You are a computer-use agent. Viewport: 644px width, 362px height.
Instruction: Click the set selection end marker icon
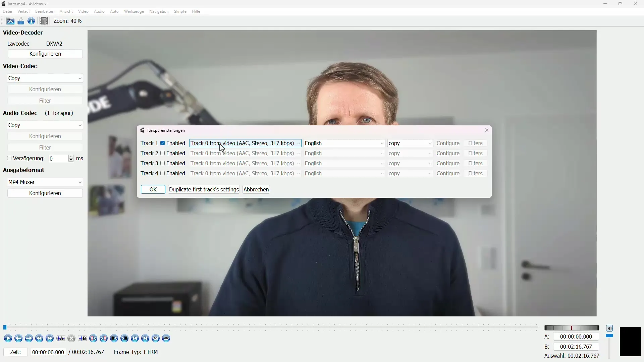tap(83, 338)
